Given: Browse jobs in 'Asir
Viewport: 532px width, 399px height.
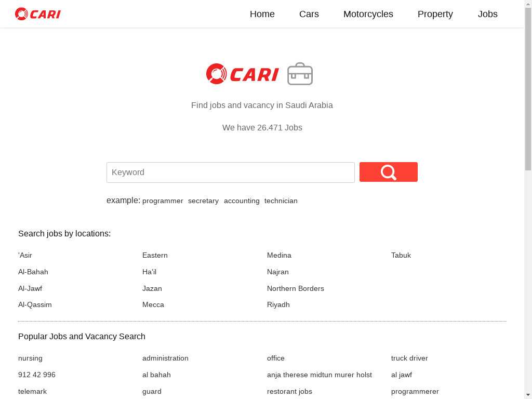Looking at the screenshot, I should click(x=25, y=255).
